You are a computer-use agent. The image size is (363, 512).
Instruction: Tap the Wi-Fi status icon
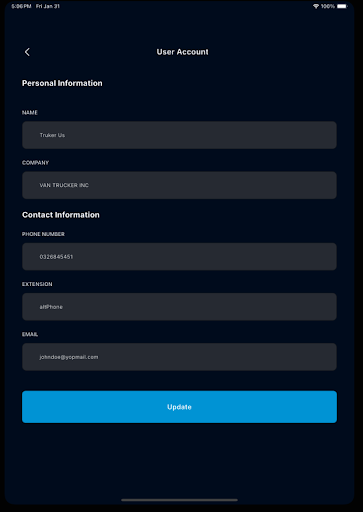click(x=316, y=6)
